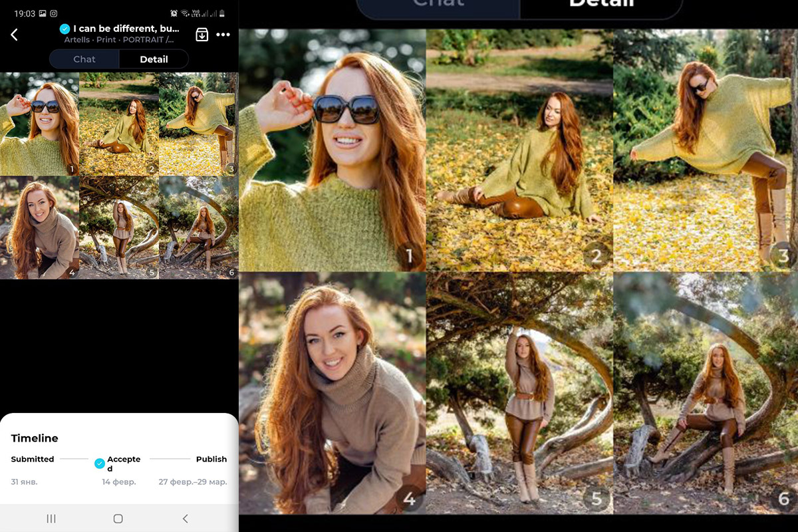
Task: Select enlarged photo 6 of woman seated on branch
Action: 705,392
